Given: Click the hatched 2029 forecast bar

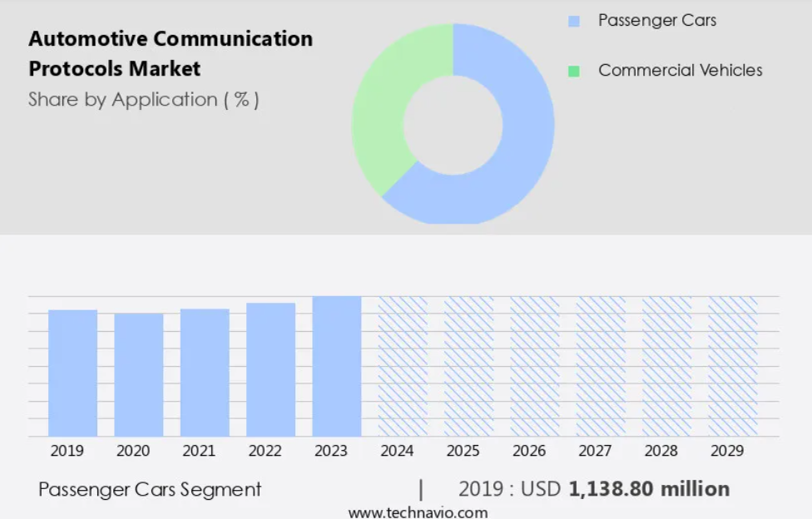Looking at the screenshot, I should (x=733, y=366).
